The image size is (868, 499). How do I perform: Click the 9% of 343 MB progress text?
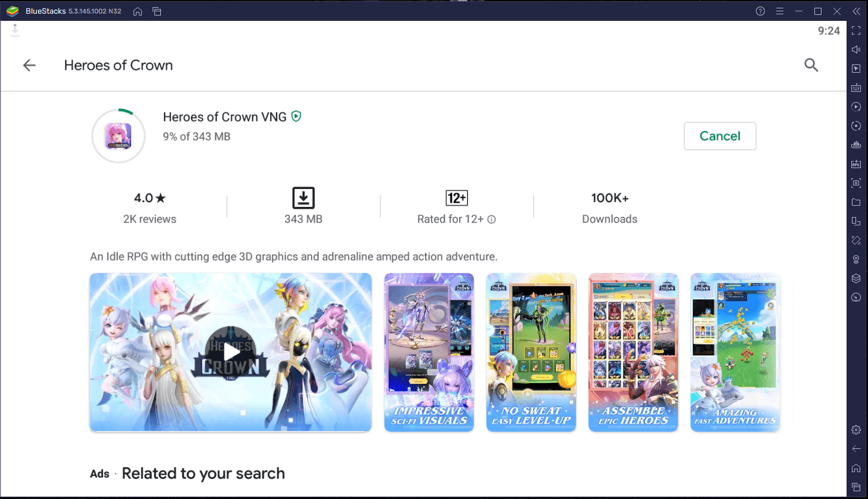pos(197,137)
